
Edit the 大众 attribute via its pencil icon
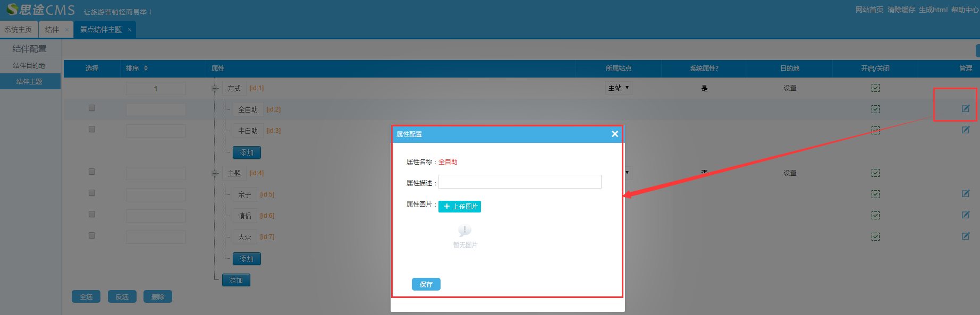[x=965, y=236]
